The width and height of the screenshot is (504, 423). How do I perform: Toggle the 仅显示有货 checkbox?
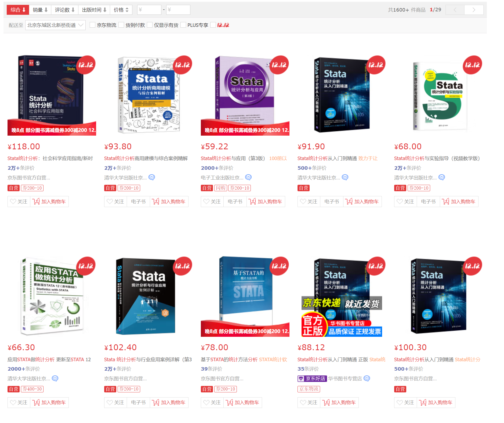point(150,25)
